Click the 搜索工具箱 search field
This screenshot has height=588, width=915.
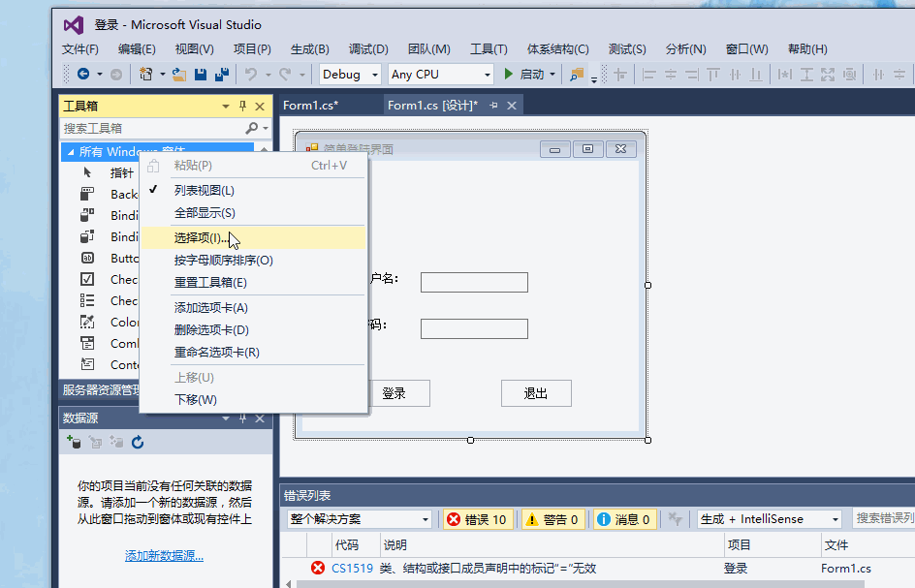click(153, 128)
